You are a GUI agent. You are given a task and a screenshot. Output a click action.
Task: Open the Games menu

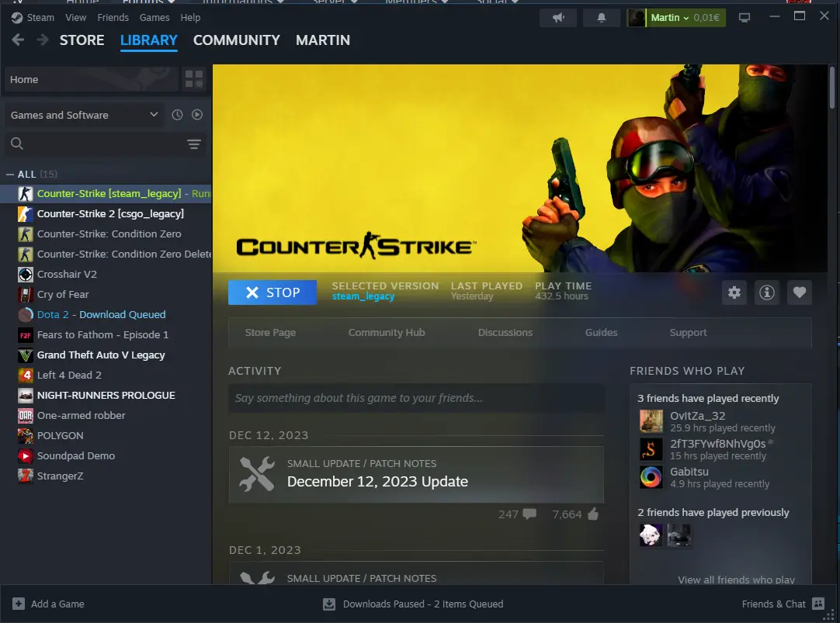coord(154,18)
